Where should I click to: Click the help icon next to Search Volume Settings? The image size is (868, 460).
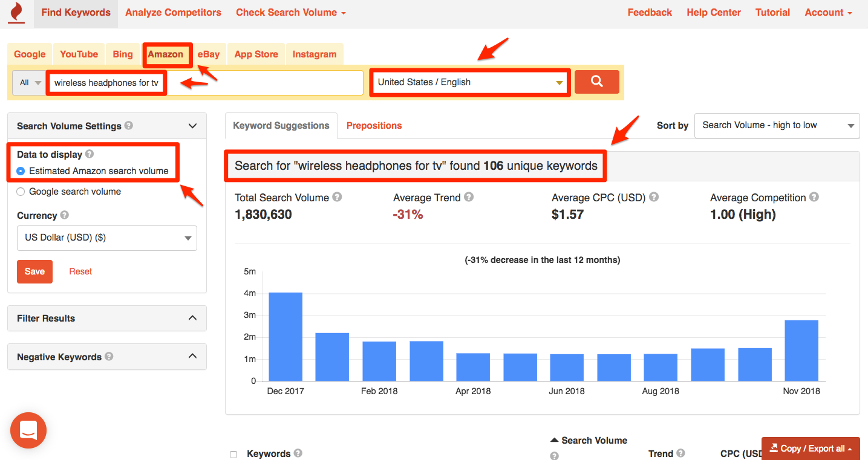[x=128, y=126]
